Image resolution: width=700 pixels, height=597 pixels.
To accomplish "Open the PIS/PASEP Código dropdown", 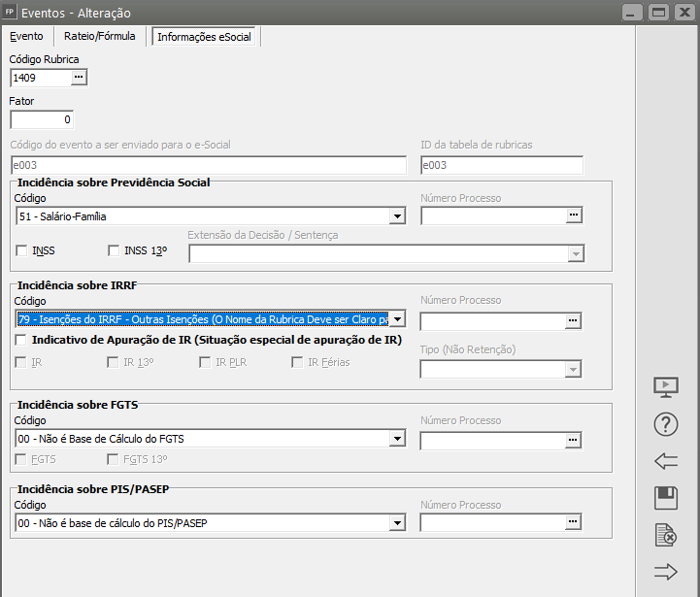I will pos(396,524).
